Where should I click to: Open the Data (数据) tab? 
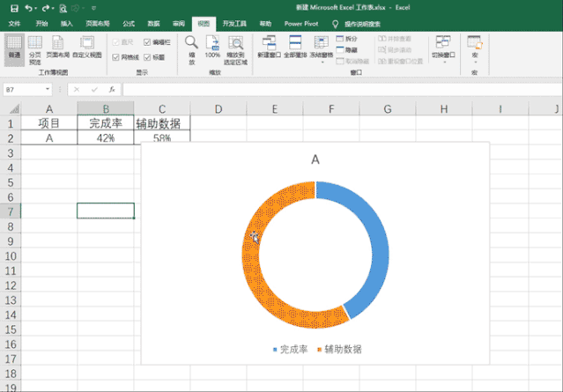pos(153,24)
